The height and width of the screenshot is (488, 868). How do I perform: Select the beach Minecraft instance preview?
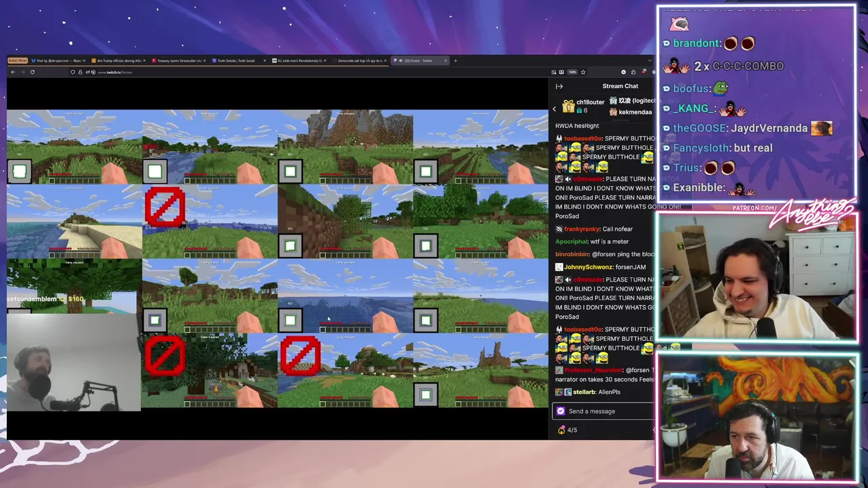[x=75, y=221]
